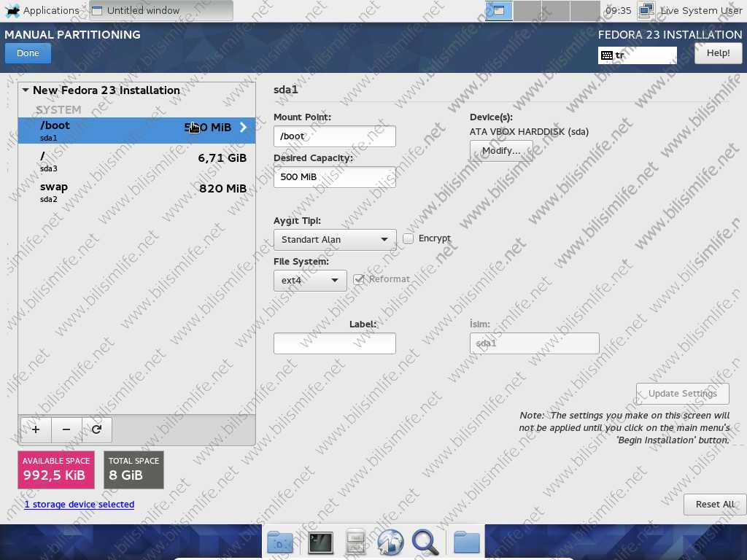Launch the terminal emulator from the dock

321,542
